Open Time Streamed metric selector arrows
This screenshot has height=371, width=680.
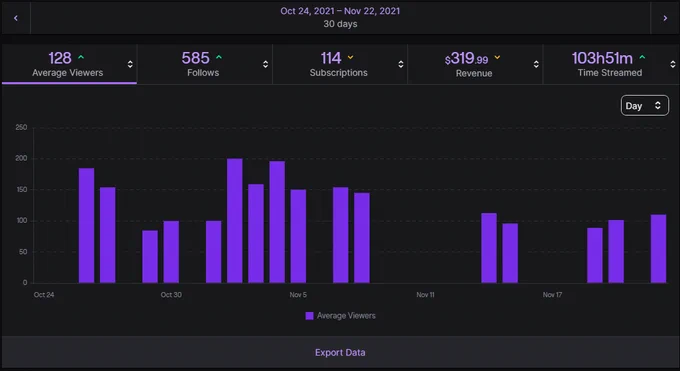point(673,64)
